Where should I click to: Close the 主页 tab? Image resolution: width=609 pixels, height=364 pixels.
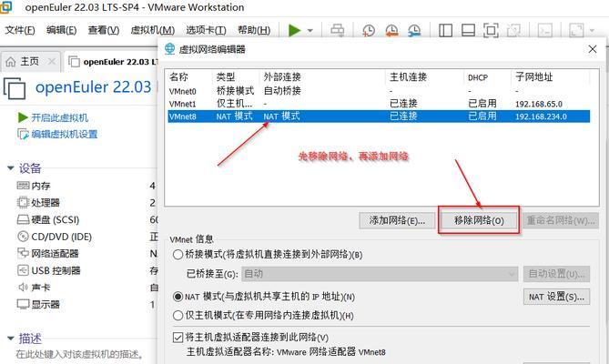click(51, 61)
